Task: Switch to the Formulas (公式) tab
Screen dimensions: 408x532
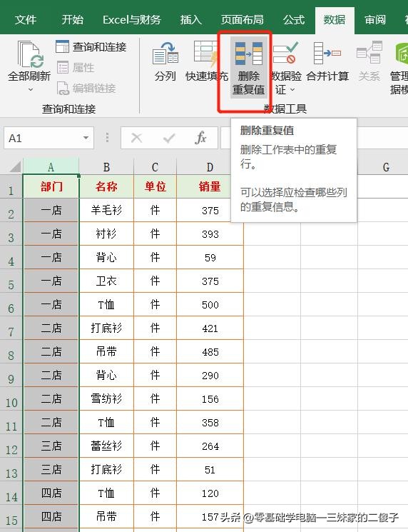Action: click(294, 20)
